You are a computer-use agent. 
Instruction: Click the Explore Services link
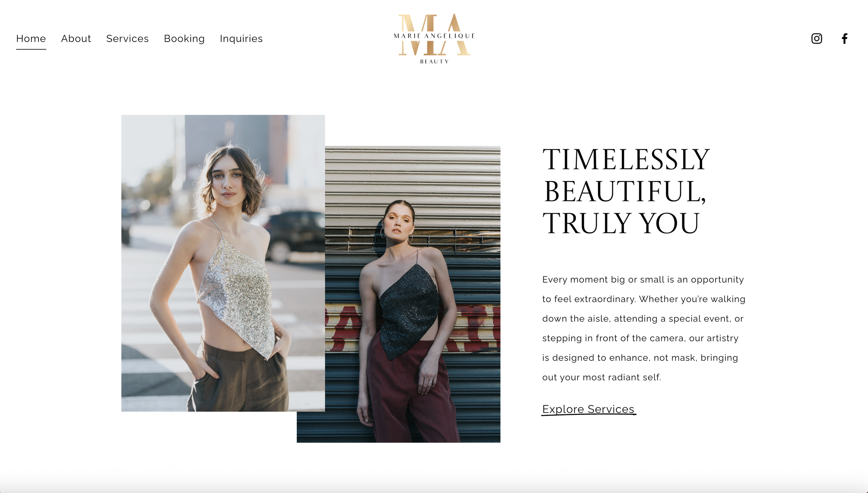(589, 409)
